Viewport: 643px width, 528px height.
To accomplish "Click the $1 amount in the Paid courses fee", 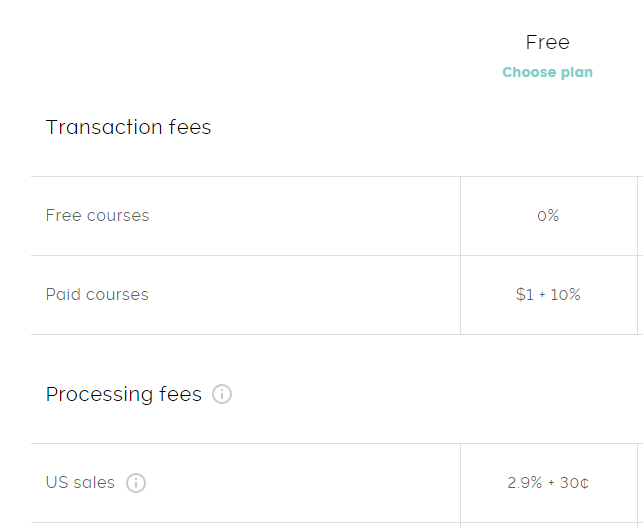I will pos(525,294).
